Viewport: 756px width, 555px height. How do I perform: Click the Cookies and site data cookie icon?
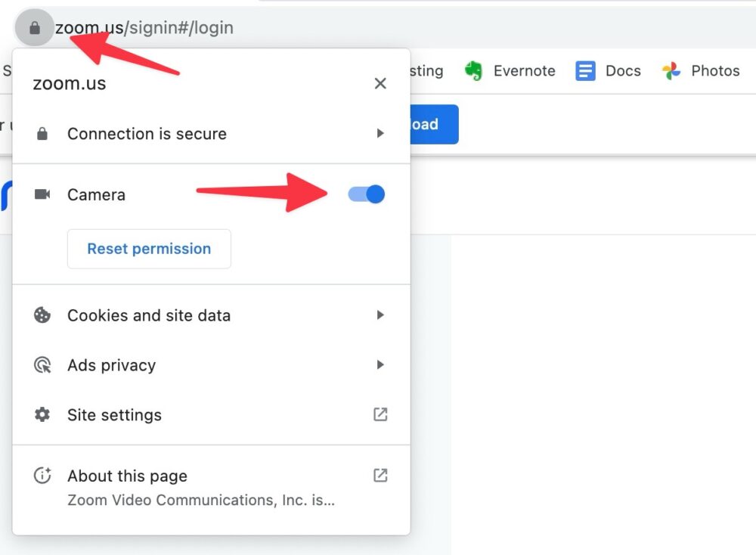coord(42,315)
